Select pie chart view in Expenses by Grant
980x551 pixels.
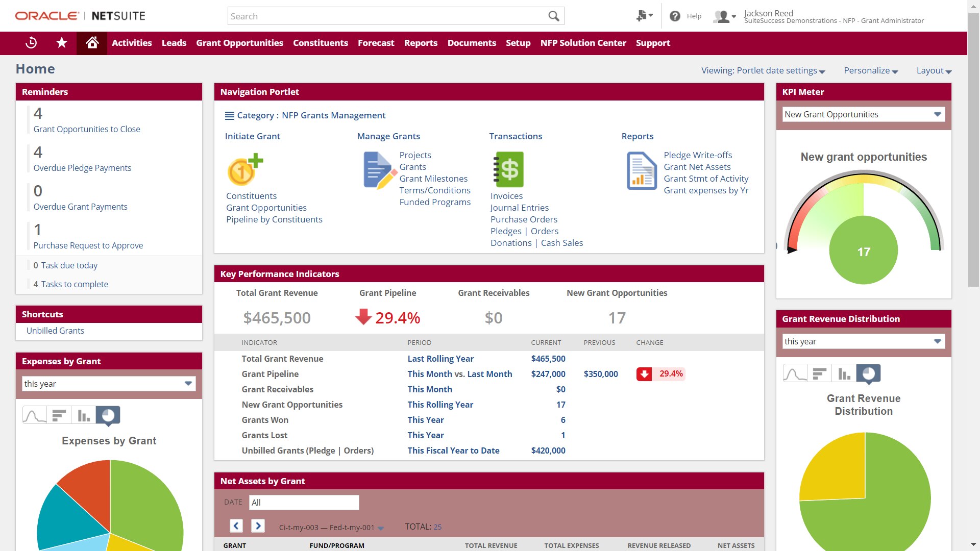tap(108, 416)
